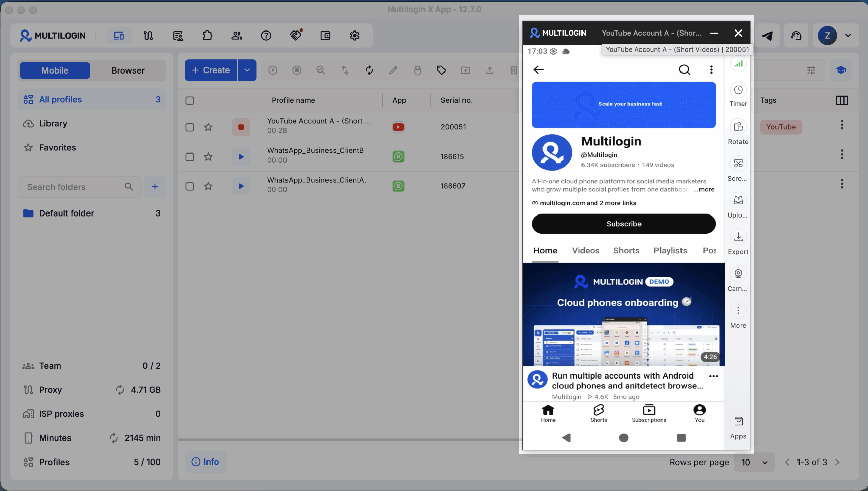Image resolution: width=868 pixels, height=491 pixels.
Task: Open the Cloud phones onboarding video thumbnail
Action: 624,314
